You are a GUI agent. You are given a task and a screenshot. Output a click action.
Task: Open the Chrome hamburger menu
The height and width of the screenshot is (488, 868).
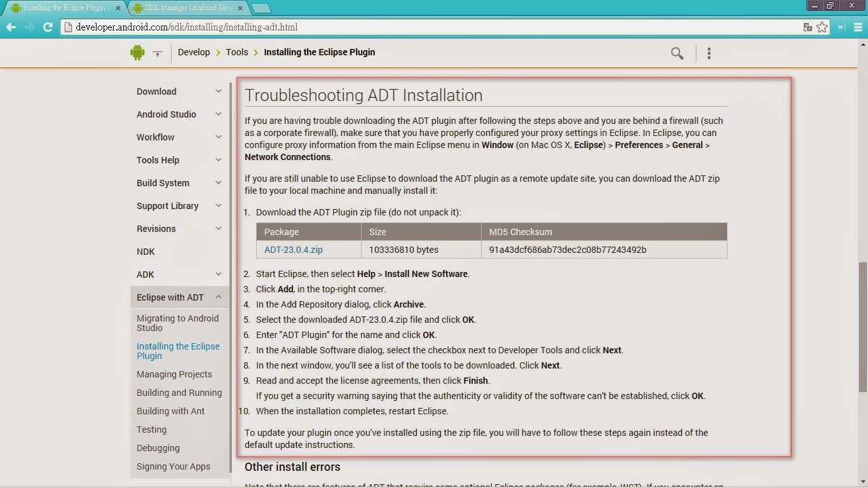(x=857, y=27)
